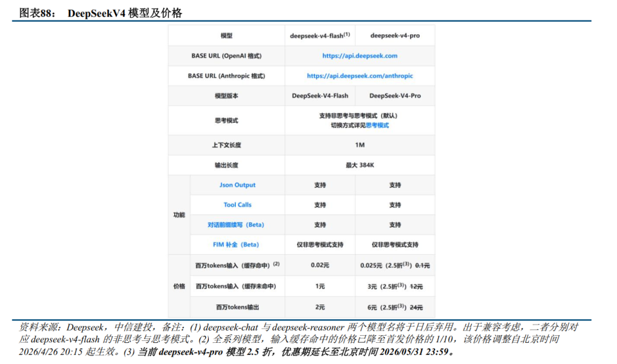This screenshot has height=364, width=617.
Task: Select the 0.025元 (2.5折) price text
Action: click(386, 265)
